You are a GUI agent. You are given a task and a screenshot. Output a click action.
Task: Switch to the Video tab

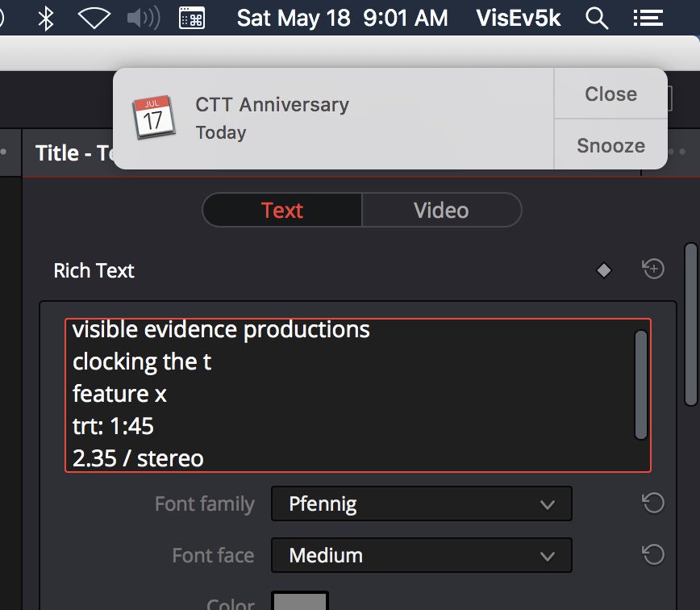coord(441,211)
